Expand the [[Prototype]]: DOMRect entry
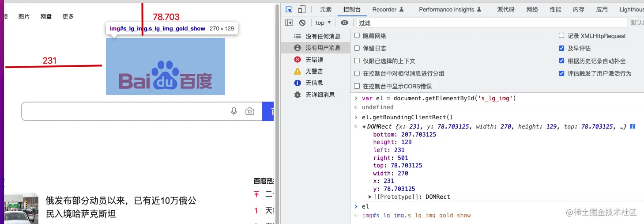Image resolution: width=644 pixels, height=224 pixels. pos(370,197)
